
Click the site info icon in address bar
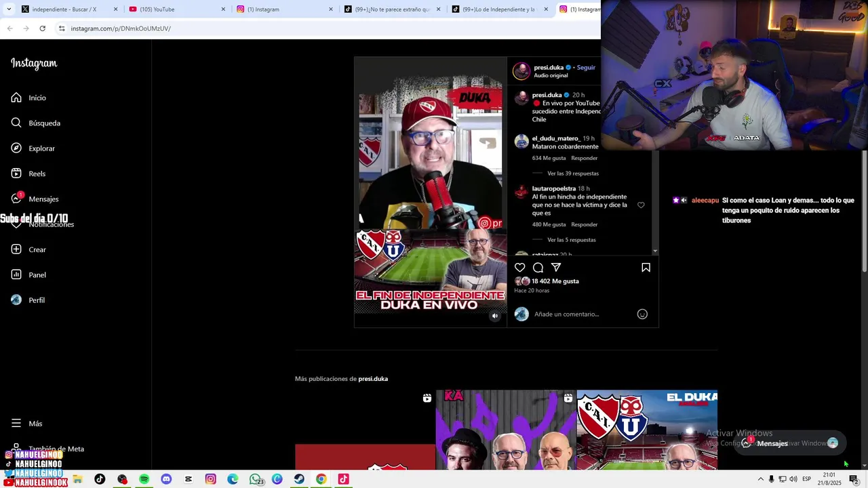[x=62, y=28]
